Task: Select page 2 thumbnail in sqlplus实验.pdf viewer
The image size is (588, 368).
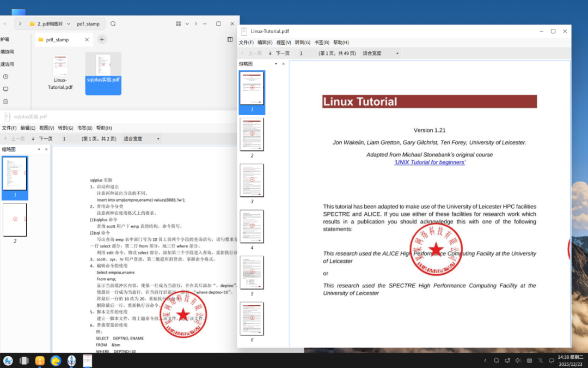Action: (x=15, y=224)
